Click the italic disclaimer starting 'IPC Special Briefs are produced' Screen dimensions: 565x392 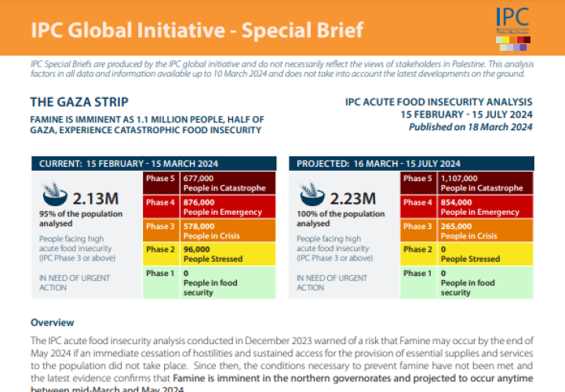(282, 69)
